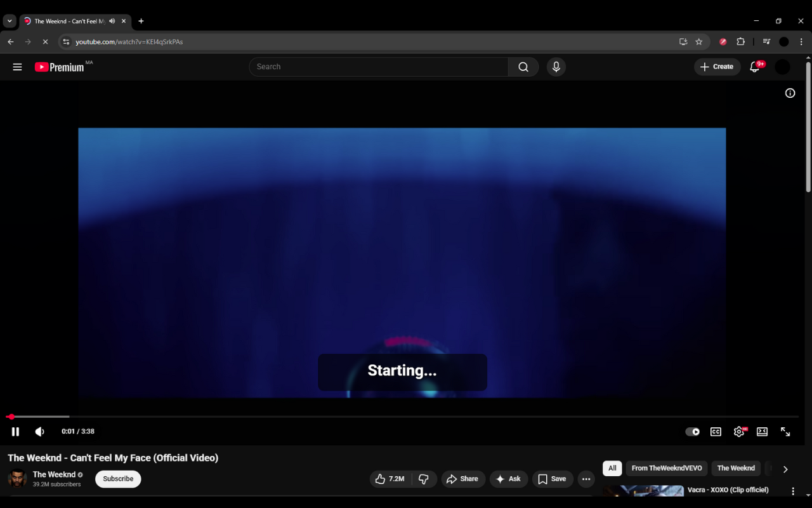Click the video title text

click(113, 458)
